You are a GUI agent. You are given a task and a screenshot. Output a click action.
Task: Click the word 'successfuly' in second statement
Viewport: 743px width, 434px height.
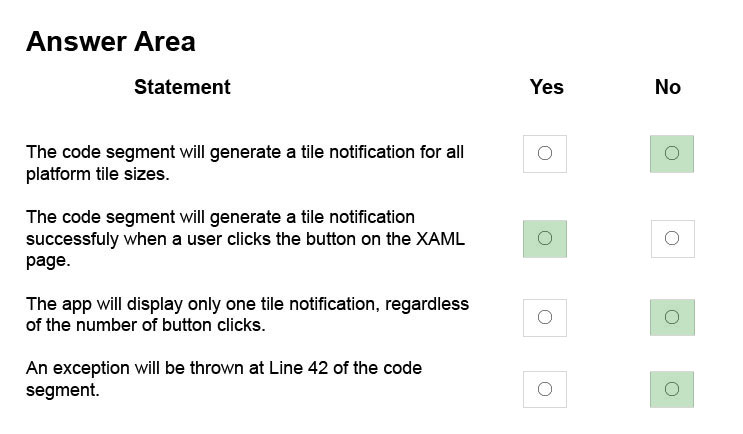pos(72,240)
